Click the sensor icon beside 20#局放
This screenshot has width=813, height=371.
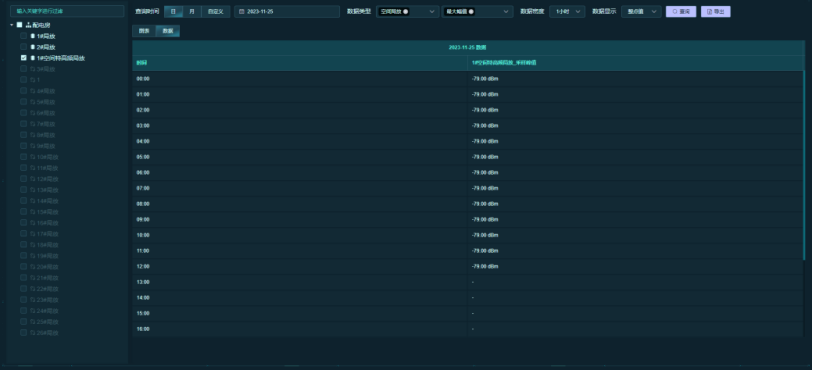click(x=33, y=267)
